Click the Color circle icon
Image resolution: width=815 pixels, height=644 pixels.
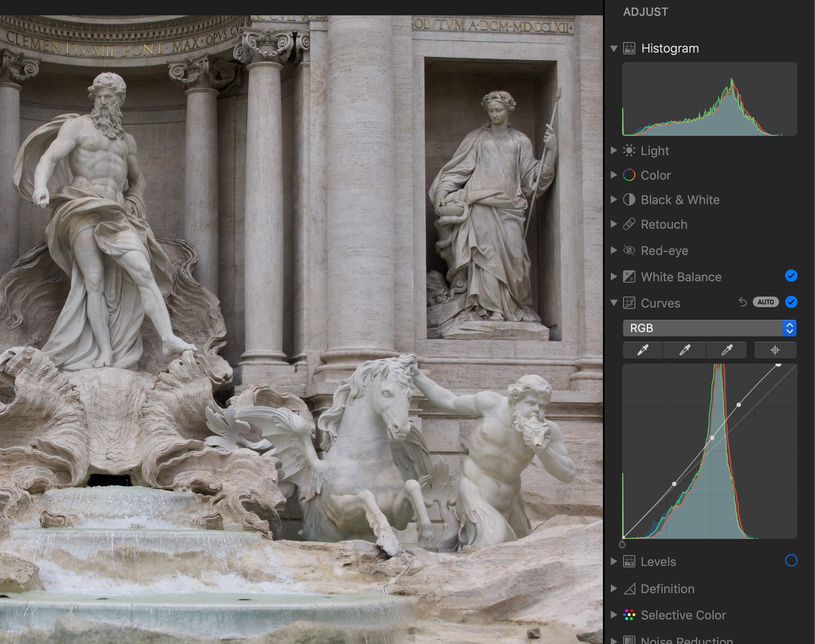click(x=629, y=175)
